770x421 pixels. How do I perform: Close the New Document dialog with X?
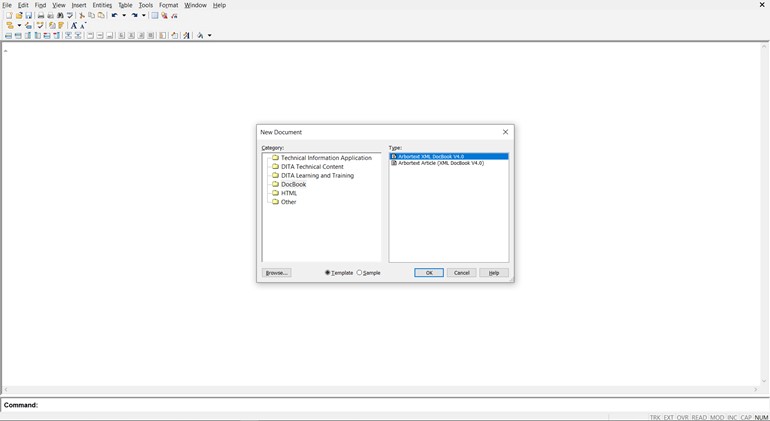click(x=505, y=132)
